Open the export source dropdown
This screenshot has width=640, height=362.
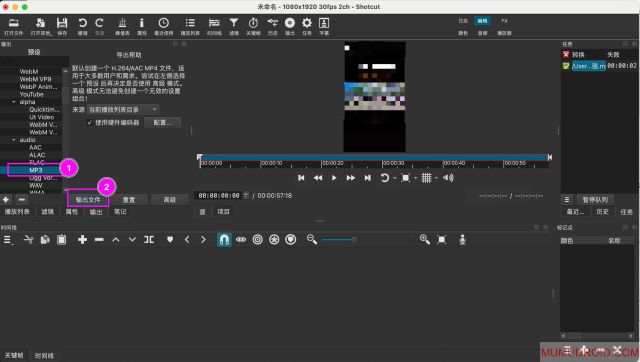[123, 109]
